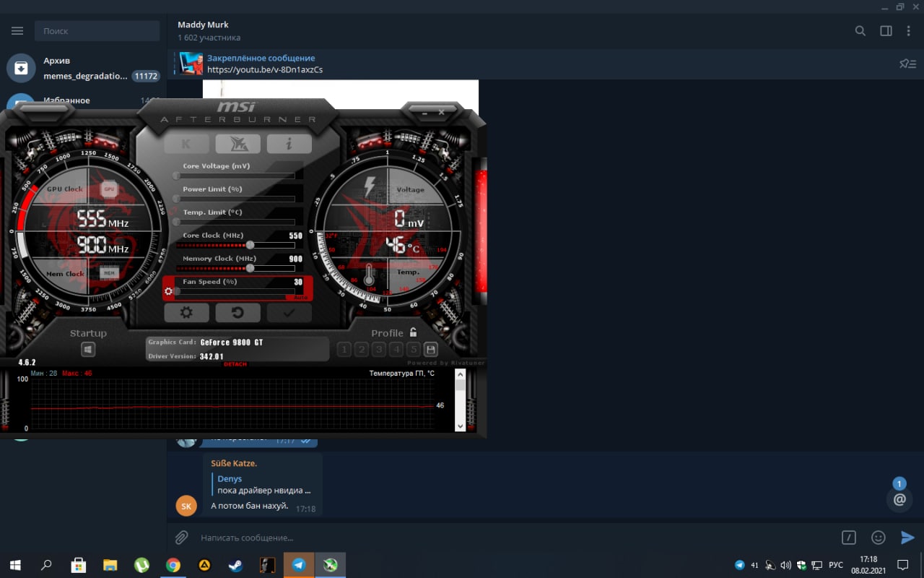Click the quoted Denys reply message

tap(263, 484)
